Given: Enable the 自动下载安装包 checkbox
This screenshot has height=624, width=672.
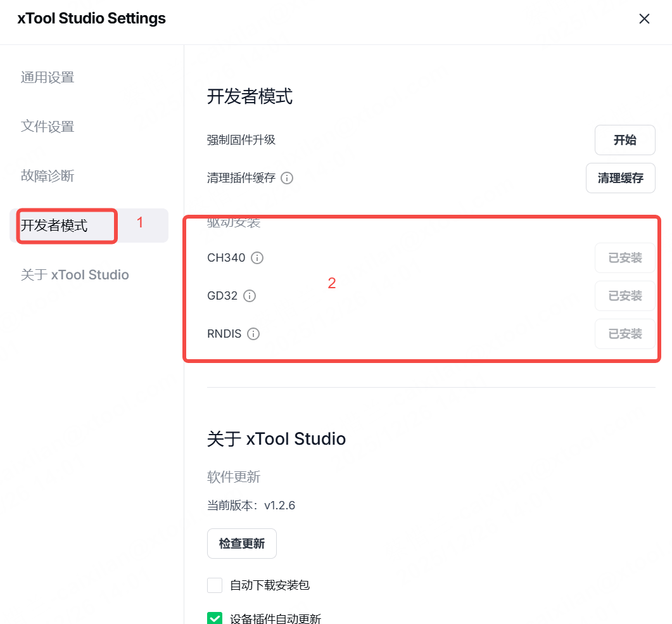Looking at the screenshot, I should pos(215,585).
